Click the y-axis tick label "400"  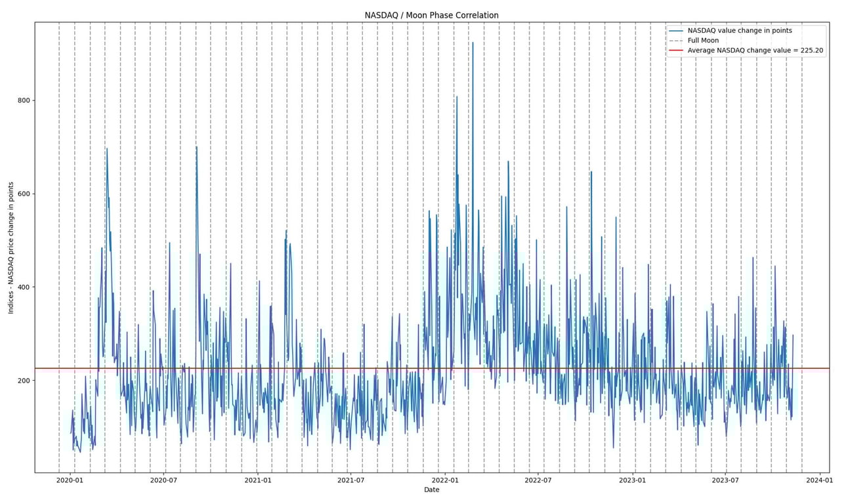(x=24, y=287)
